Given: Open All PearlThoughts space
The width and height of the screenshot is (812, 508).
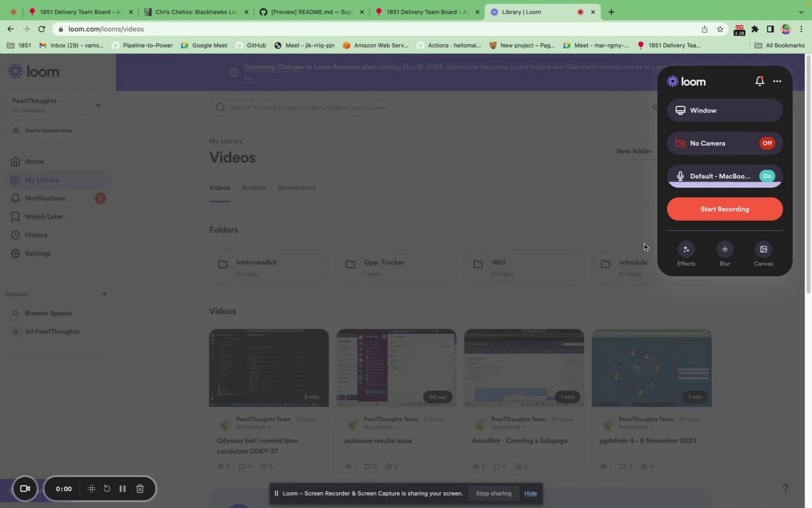Looking at the screenshot, I should [52, 331].
